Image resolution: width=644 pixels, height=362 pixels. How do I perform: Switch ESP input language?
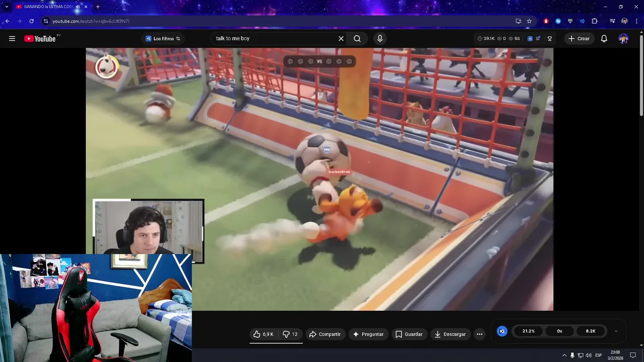tap(599, 355)
